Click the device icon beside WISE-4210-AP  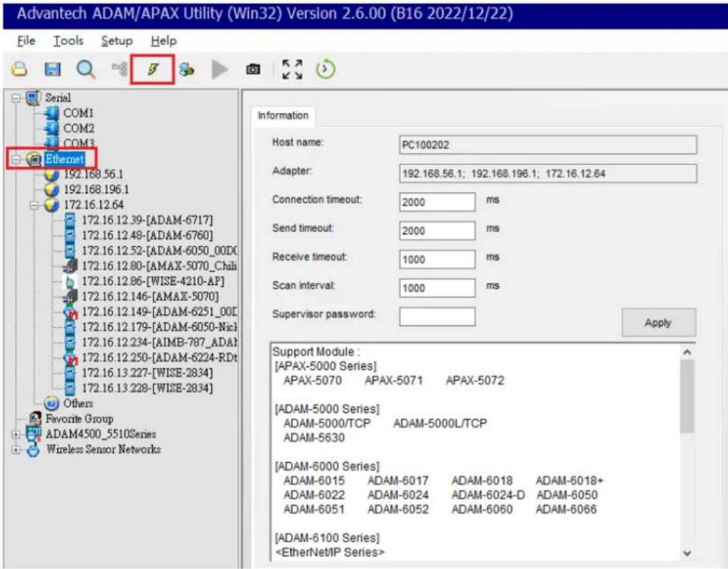[70, 281]
